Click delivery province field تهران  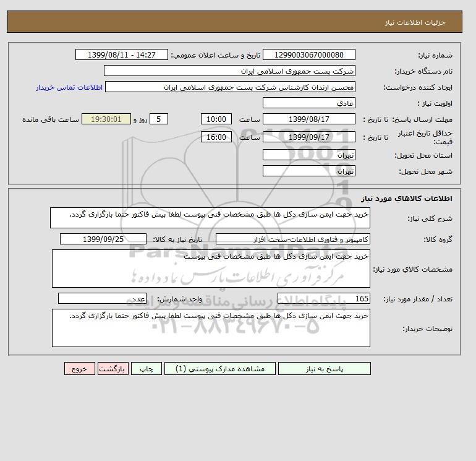pyautogui.click(x=308, y=155)
